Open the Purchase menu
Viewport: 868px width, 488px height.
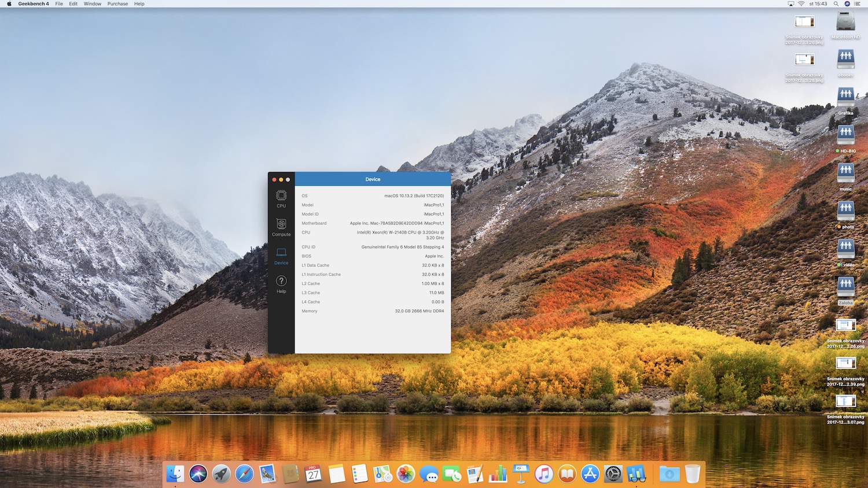tap(117, 3)
